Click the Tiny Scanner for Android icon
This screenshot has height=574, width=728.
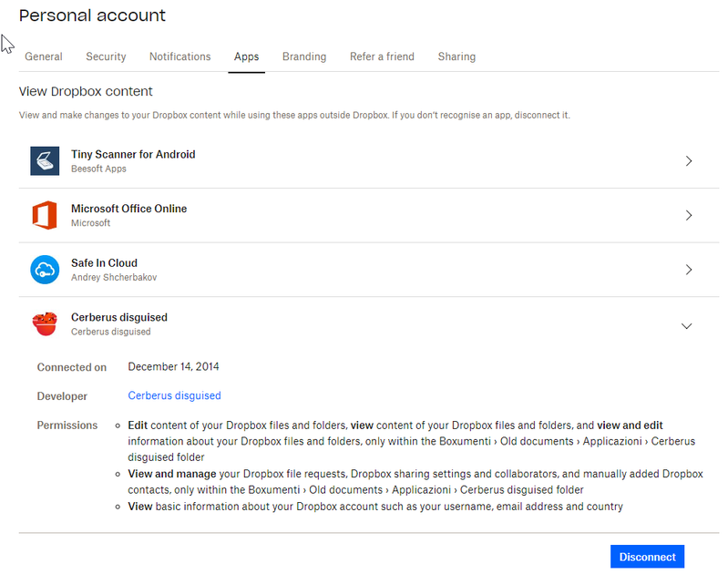pos(45,161)
